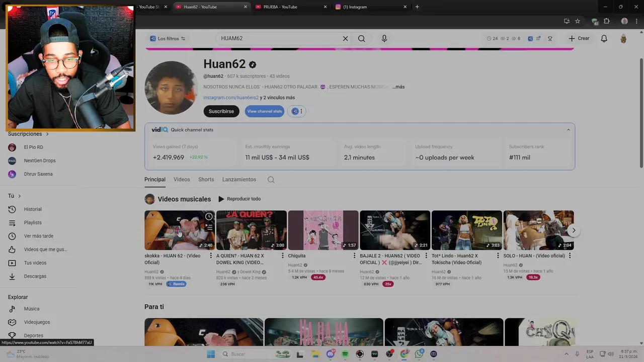Expand channel description with ...más
Image resolution: width=644 pixels, height=362 pixels.
pyautogui.click(x=398, y=87)
